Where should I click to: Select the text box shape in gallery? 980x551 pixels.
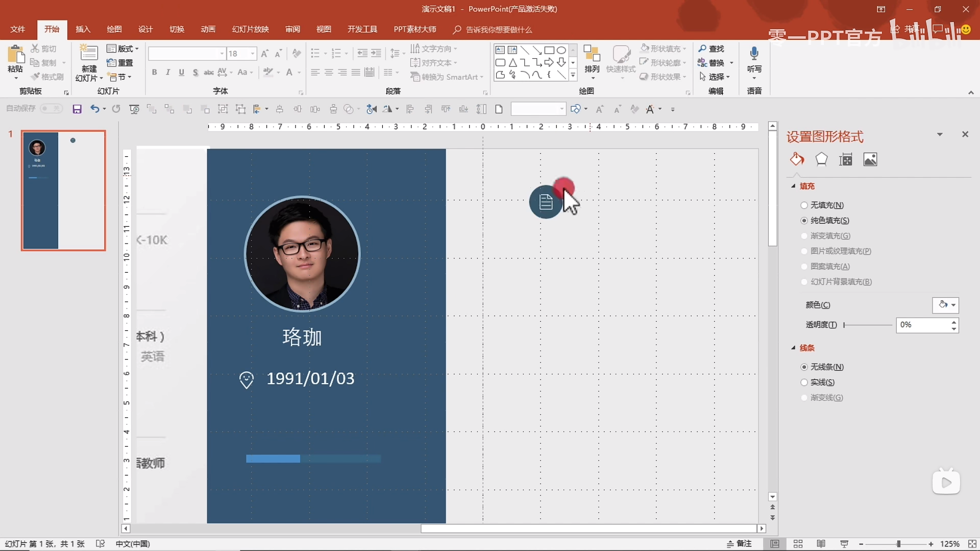(500, 50)
